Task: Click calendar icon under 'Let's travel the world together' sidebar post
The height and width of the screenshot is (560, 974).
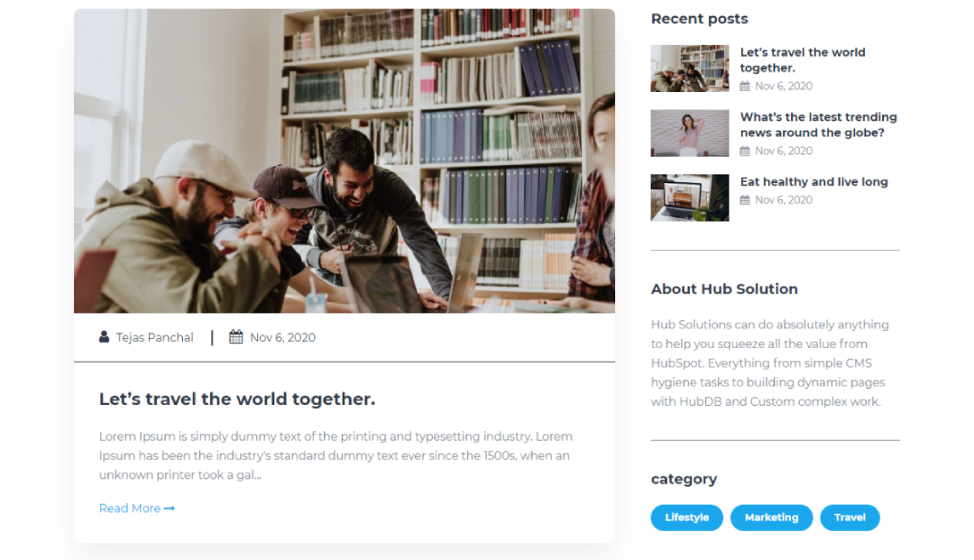Action: (x=745, y=87)
